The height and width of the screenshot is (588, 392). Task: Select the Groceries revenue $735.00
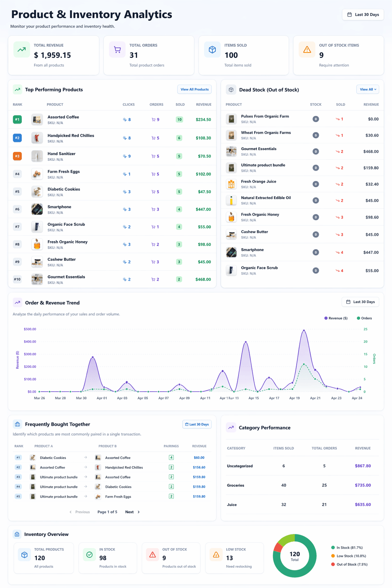coord(363,485)
